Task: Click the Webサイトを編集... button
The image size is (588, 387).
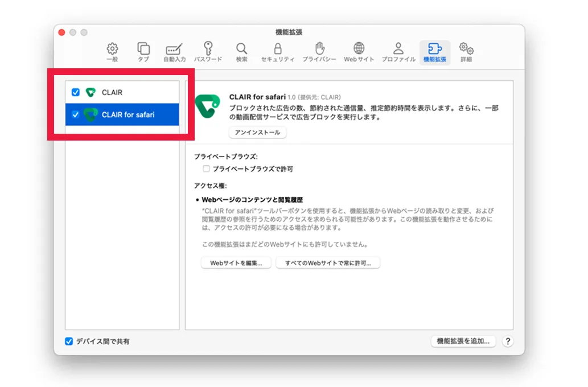Action: (236, 263)
